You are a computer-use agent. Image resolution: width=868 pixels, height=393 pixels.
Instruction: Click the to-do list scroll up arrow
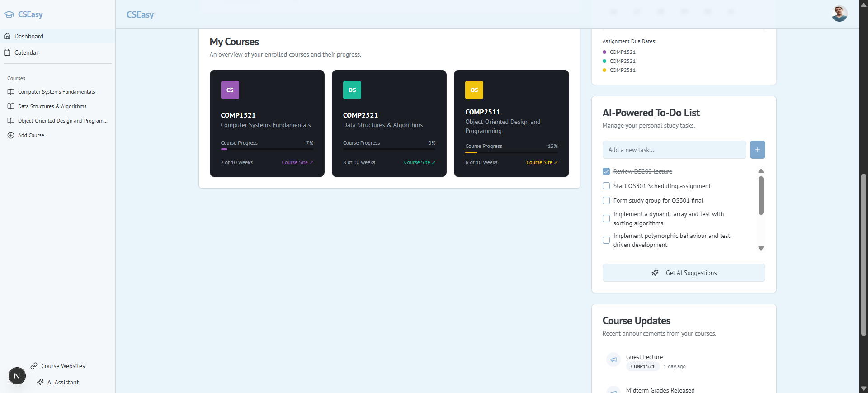point(761,171)
